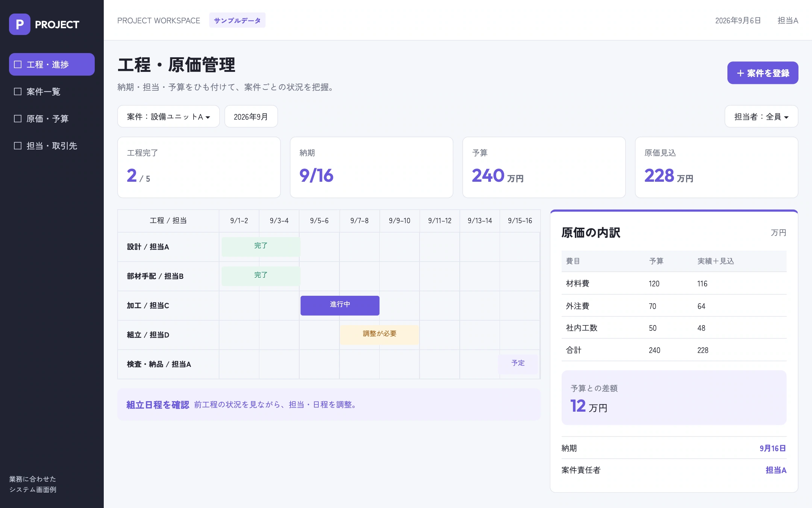Select the 進行中 bar for 加工
The width and height of the screenshot is (812, 508).
pos(340,305)
